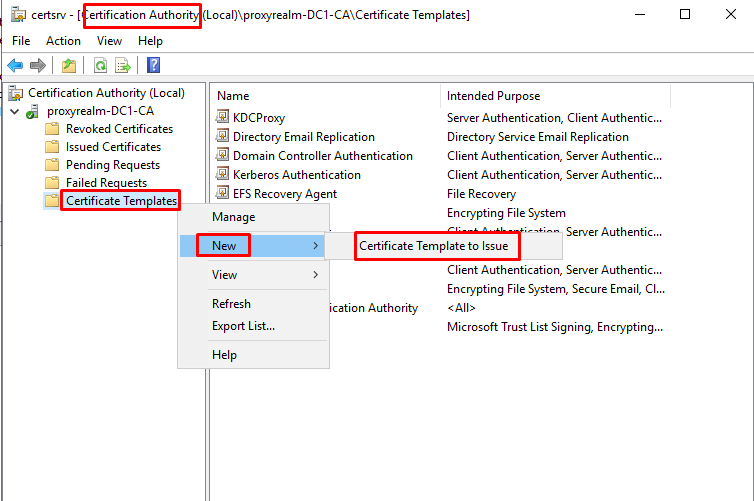Select the Directory Email Replication name
The height and width of the screenshot is (501, 754).
(304, 137)
